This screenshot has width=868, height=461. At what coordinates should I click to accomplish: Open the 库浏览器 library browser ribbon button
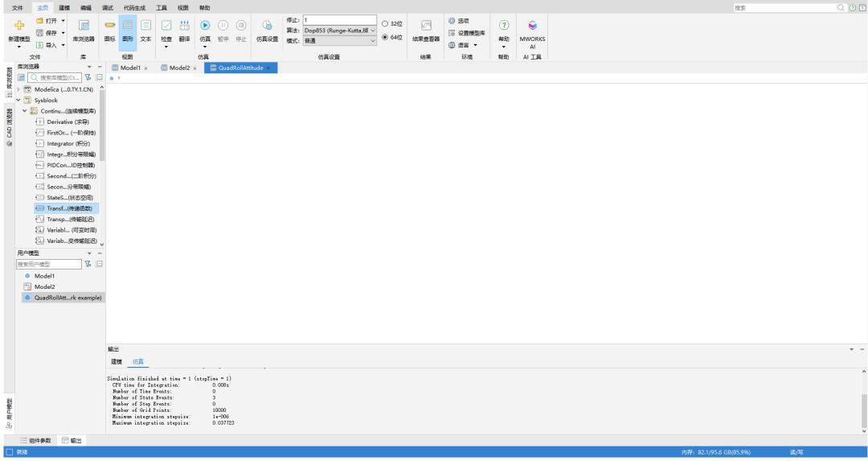tap(84, 31)
